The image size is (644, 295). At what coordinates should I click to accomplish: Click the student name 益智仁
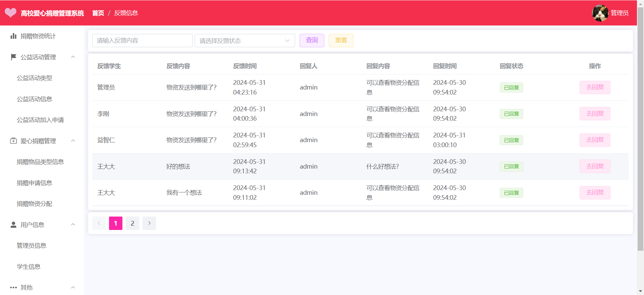106,140
